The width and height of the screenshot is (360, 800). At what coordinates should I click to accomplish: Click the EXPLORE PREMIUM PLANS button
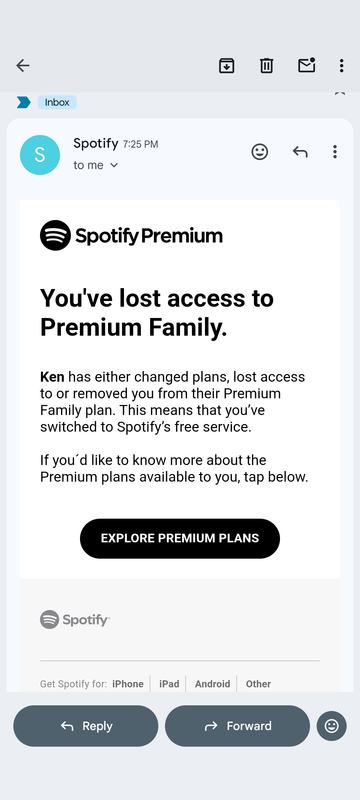[180, 538]
